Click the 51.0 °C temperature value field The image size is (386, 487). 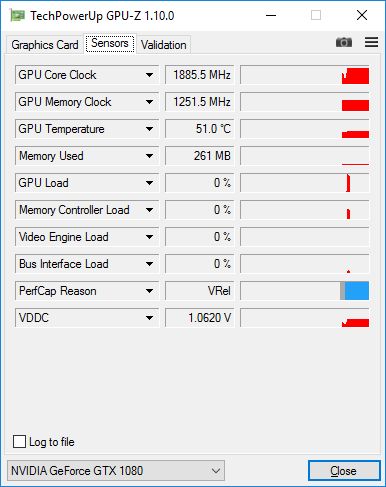(200, 129)
